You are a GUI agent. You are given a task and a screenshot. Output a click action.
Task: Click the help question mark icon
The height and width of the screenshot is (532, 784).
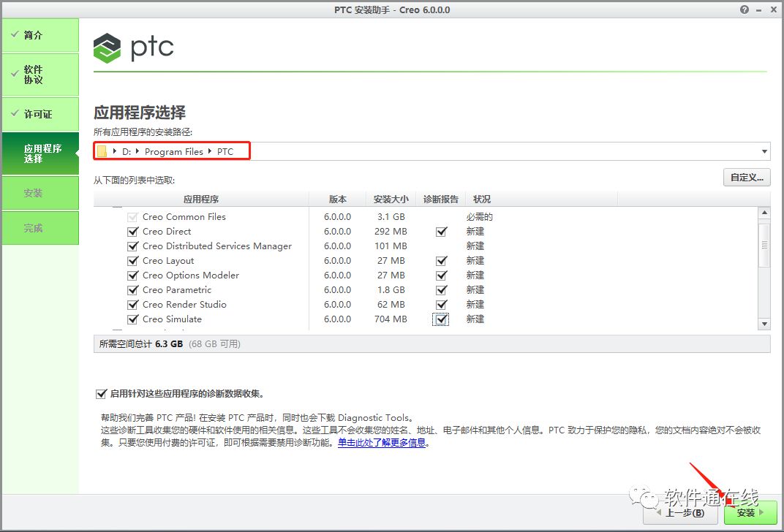(745, 9)
